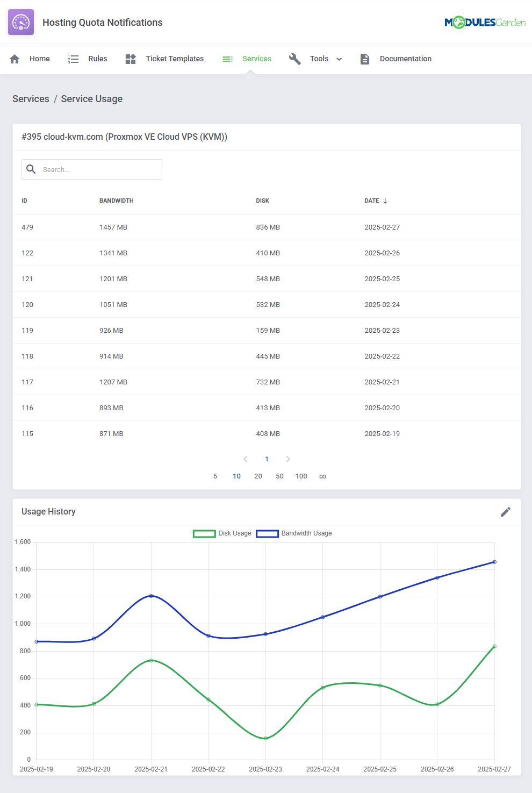This screenshot has height=793, width=532.
Task: Click the Usage History edit pencil icon
Action: [506, 512]
